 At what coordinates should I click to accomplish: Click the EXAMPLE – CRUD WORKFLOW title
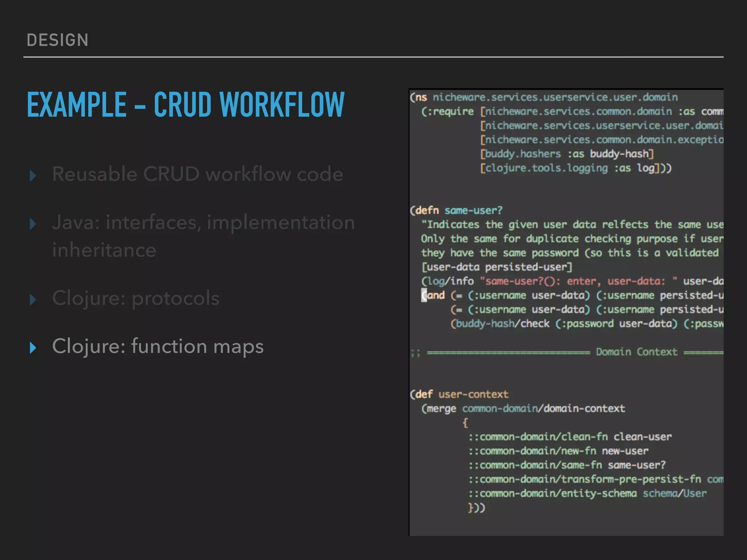click(186, 105)
